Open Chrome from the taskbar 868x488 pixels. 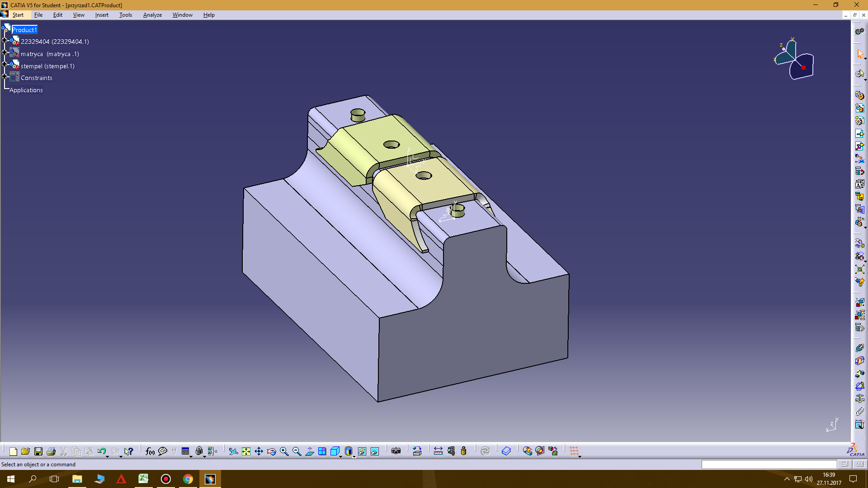(188, 479)
